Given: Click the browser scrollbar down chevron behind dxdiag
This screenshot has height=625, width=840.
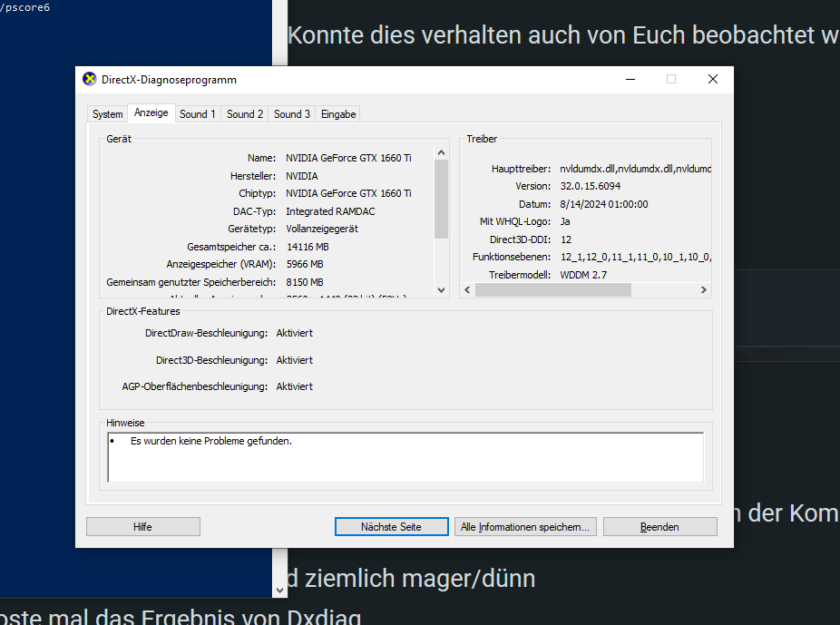Looking at the screenshot, I should coord(278,590).
